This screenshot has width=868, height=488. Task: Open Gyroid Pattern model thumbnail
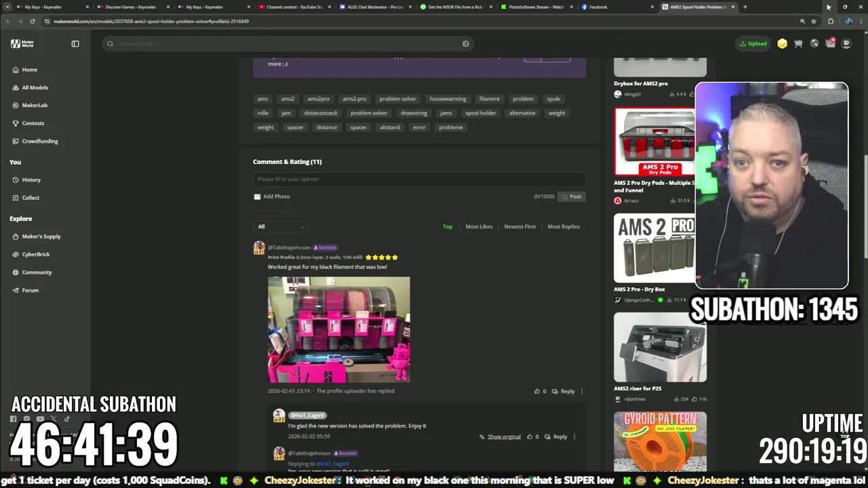coord(660,441)
